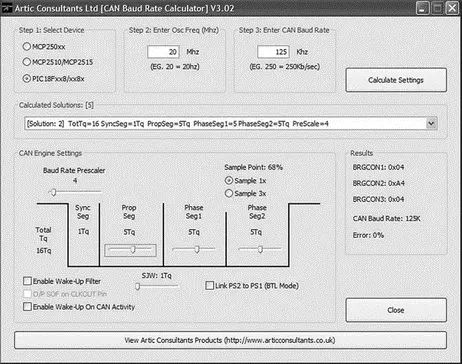
Task: Click the Phase Seg1 slider thumb
Action: point(197,249)
